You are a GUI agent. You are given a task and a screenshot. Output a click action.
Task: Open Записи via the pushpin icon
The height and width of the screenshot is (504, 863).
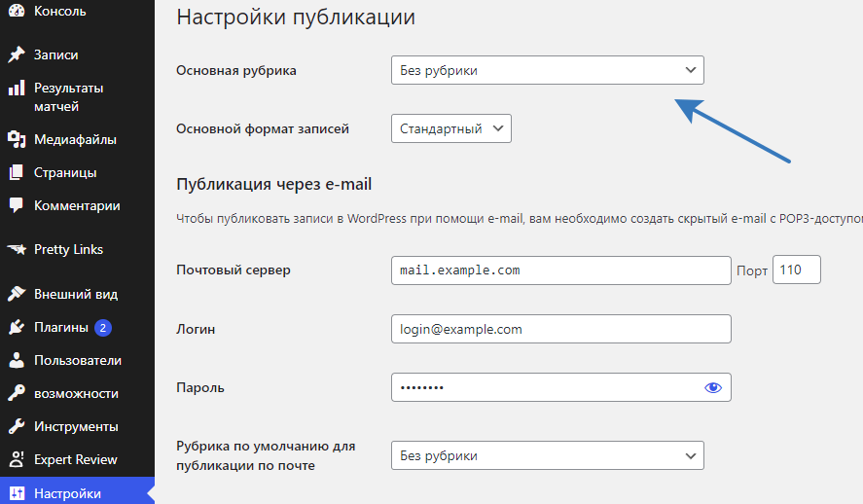click(x=17, y=54)
